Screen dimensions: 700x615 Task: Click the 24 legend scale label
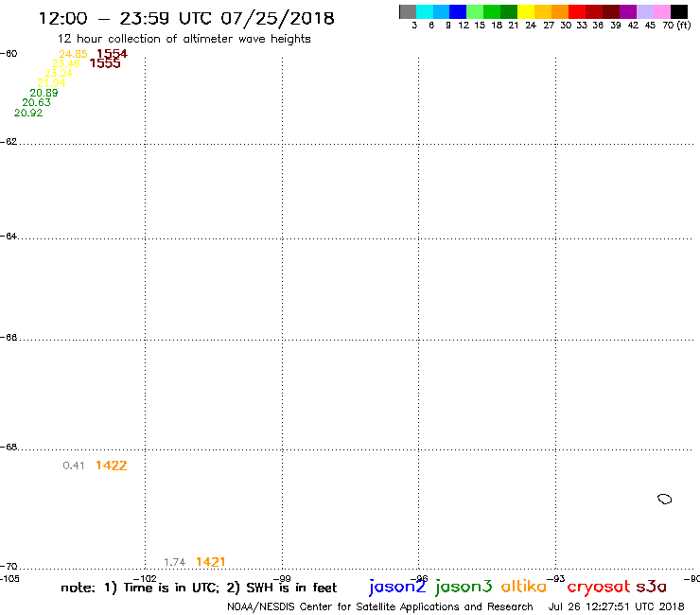[x=531, y=26]
